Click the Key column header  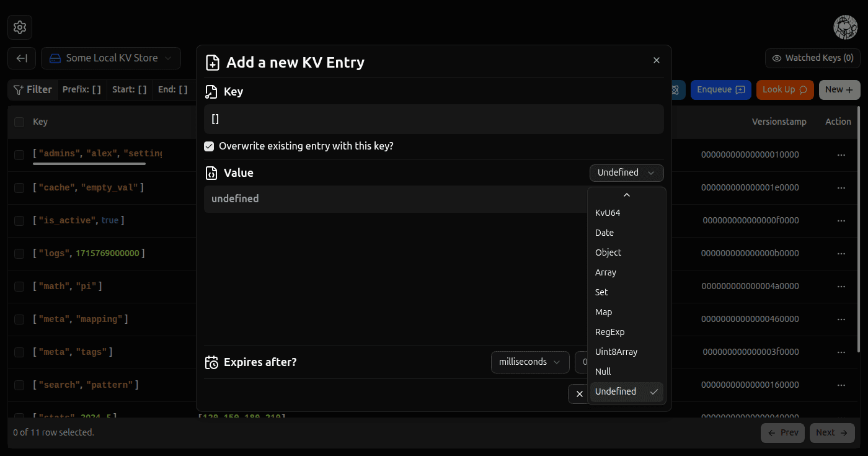click(x=40, y=122)
